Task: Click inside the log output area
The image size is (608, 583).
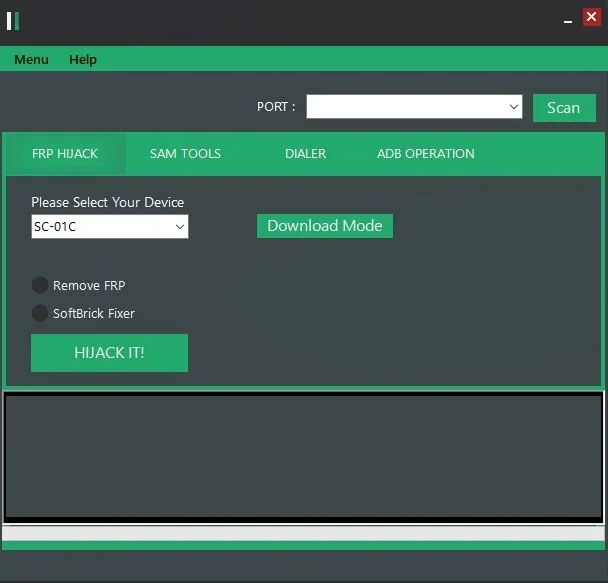Action: [304, 456]
